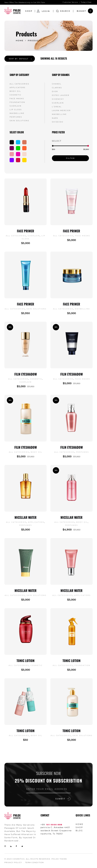Image resolution: width=97 pixels, height=868 pixels.
Task: Click the Facebook icon in footer
Action: [x=16, y=846]
